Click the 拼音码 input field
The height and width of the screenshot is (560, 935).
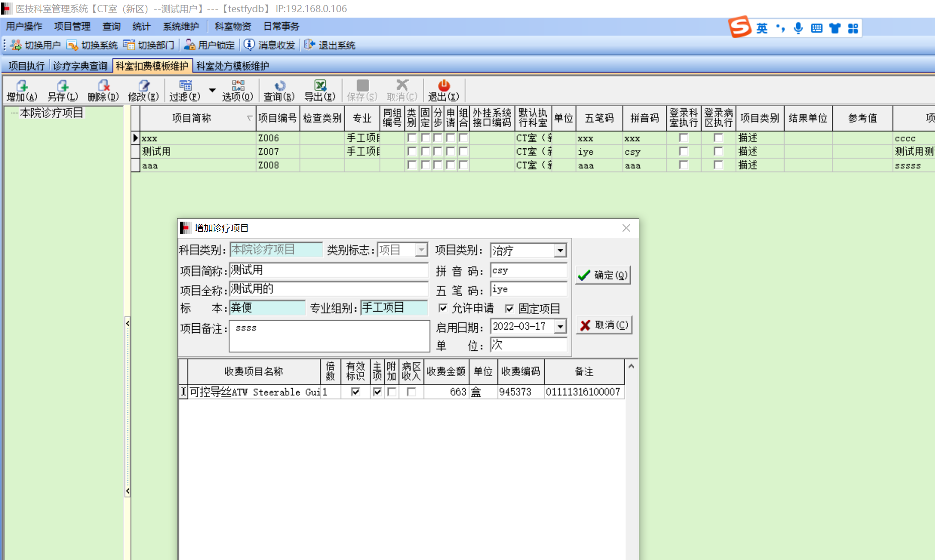pyautogui.click(x=529, y=270)
